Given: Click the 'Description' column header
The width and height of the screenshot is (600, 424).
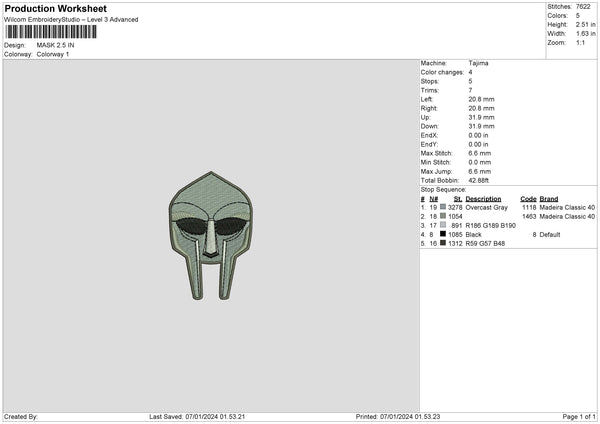Looking at the screenshot, I should point(483,199).
